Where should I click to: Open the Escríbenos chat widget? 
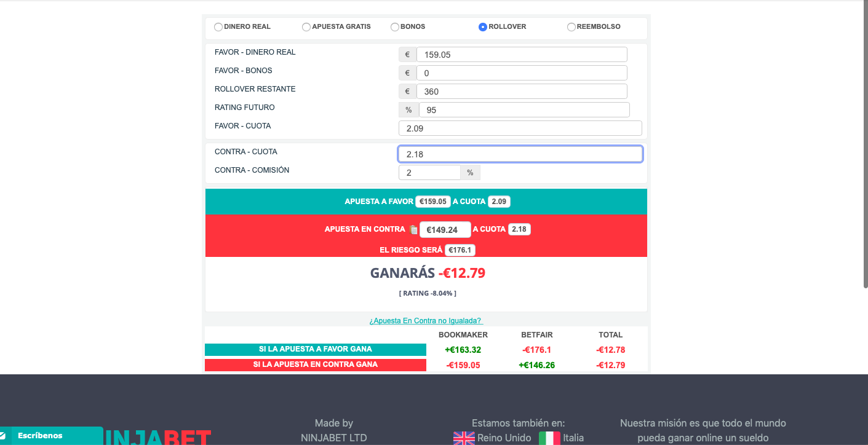pyautogui.click(x=52, y=436)
